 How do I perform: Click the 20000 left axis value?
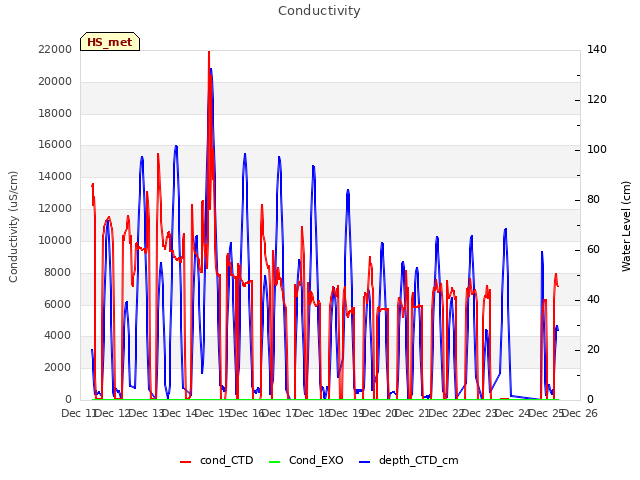(55, 81)
